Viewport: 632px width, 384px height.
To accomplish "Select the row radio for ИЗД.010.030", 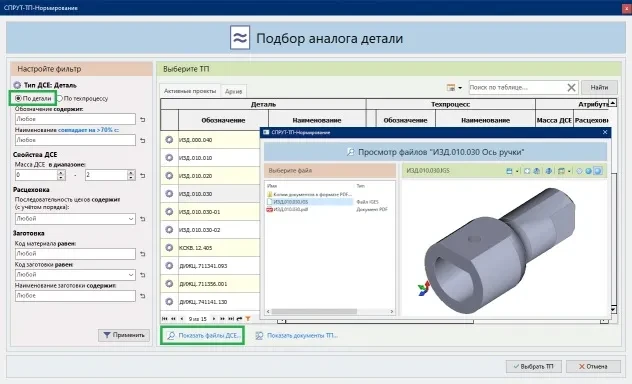I will point(169,194).
